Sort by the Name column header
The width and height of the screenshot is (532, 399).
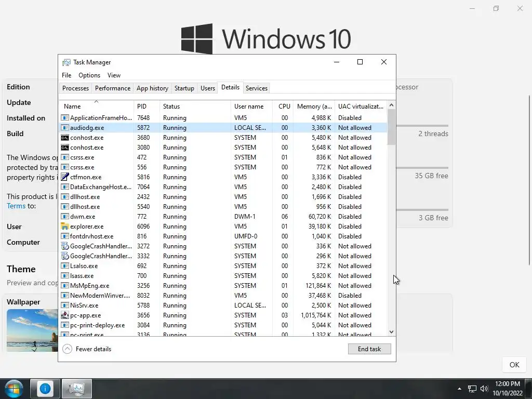[x=96, y=106]
